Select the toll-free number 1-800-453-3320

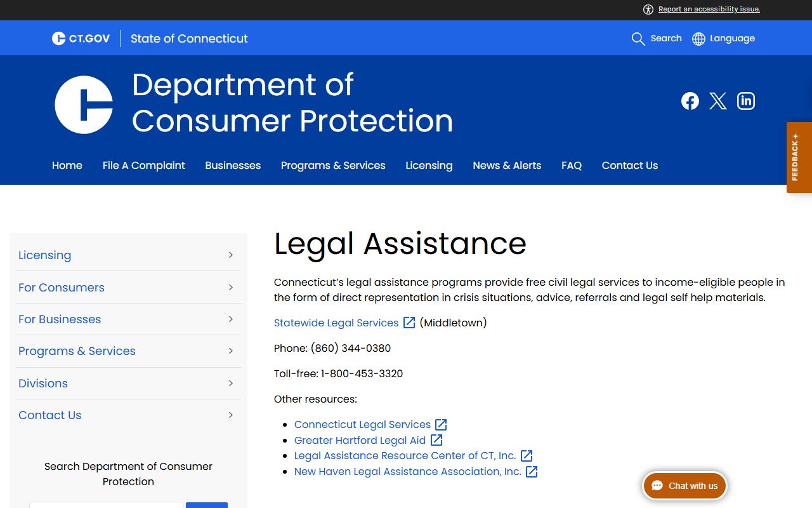click(x=362, y=373)
